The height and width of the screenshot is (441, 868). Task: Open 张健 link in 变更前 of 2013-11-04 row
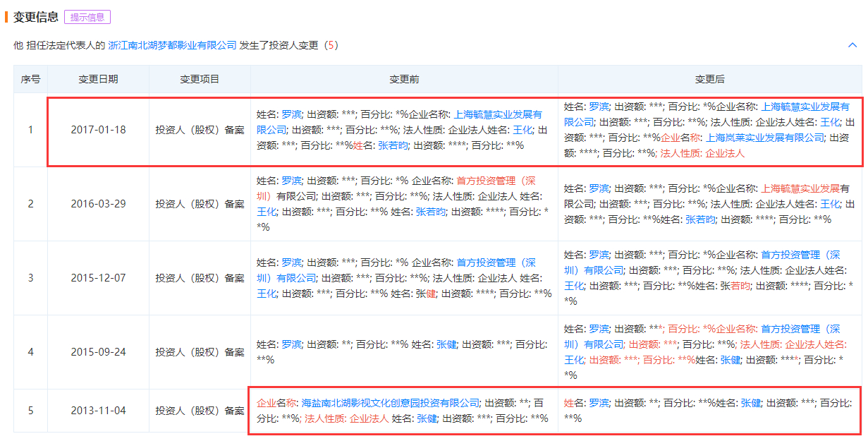[427, 418]
